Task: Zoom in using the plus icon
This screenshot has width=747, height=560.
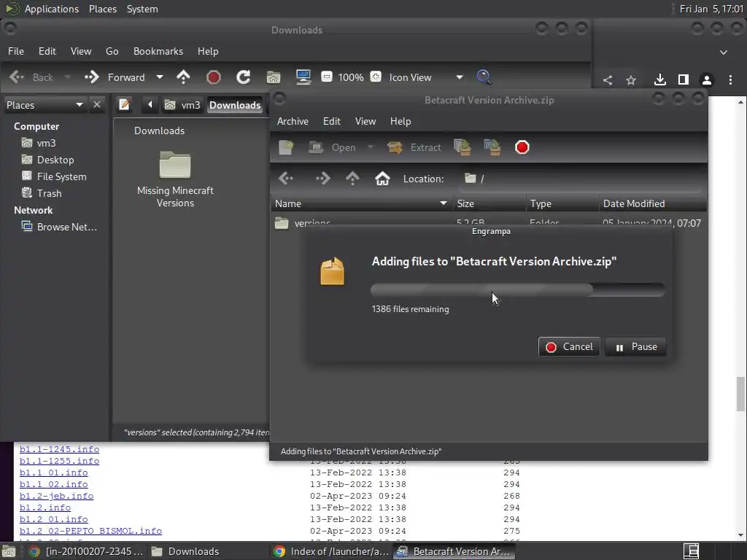Action: pyautogui.click(x=376, y=77)
